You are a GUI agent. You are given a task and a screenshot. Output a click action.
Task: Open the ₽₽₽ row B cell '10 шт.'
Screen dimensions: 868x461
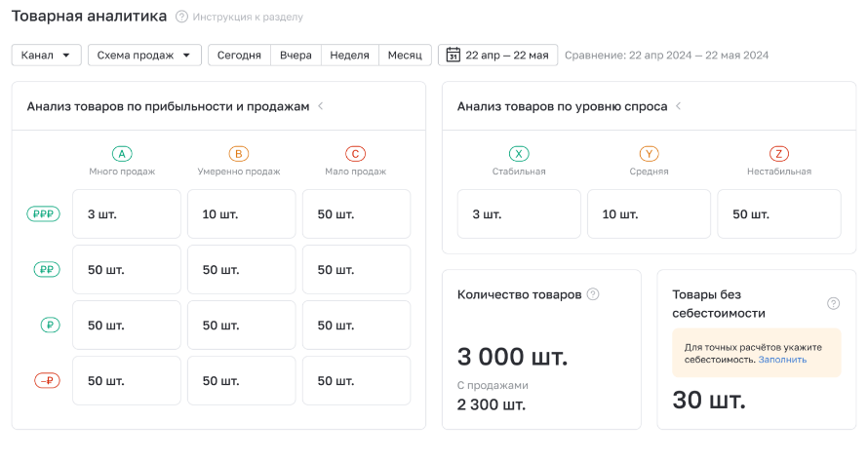click(x=241, y=214)
